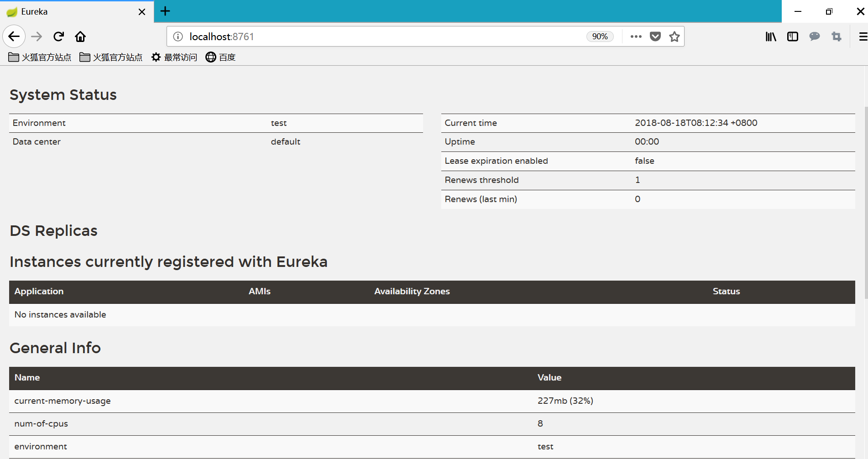The height and width of the screenshot is (459, 868).
Task: Click the browser Back arrow button
Action: 14,37
